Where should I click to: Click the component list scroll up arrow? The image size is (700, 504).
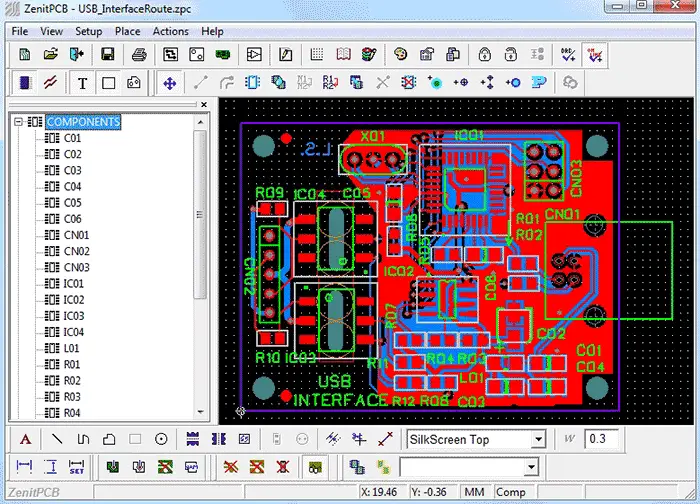click(x=200, y=122)
